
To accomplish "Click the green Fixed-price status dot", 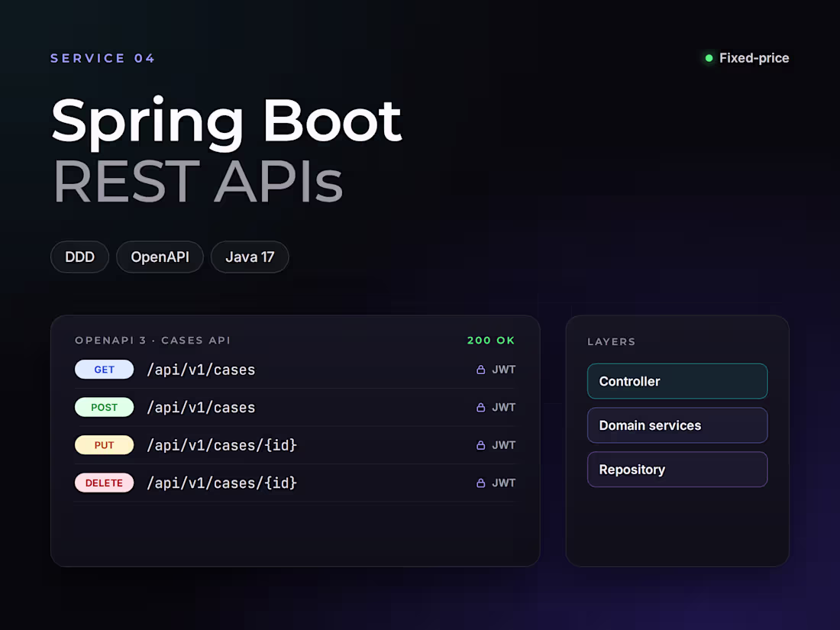I will 709,58.
